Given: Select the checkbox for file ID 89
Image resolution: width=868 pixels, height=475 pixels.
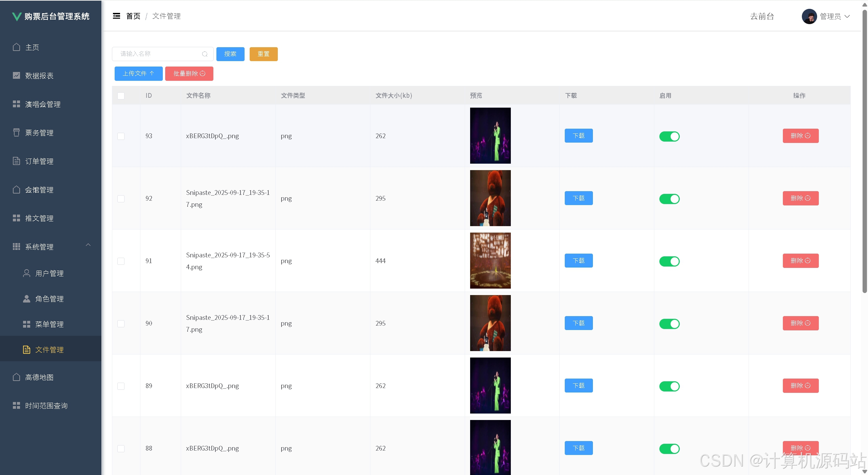Looking at the screenshot, I should 121,386.
